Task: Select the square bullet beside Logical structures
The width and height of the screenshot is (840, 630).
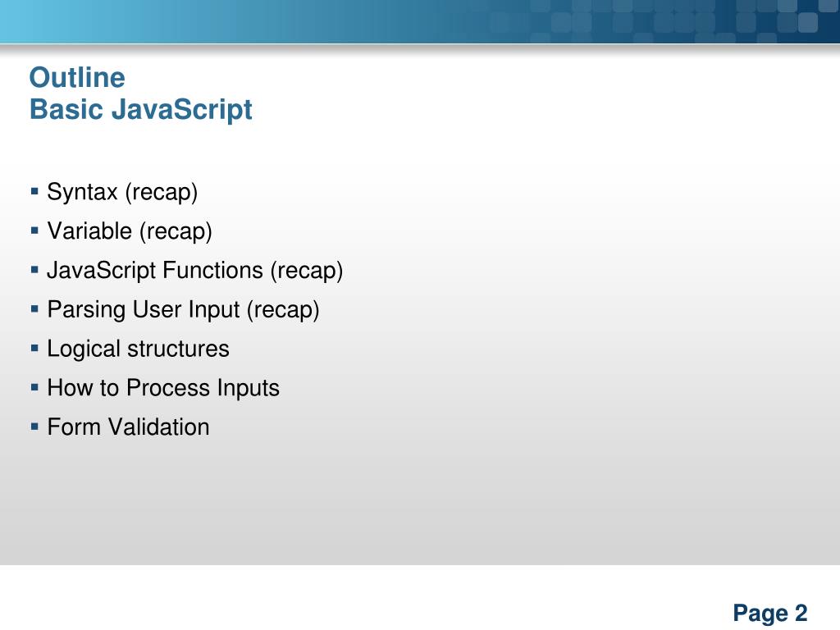Action: pyautogui.click(x=34, y=348)
